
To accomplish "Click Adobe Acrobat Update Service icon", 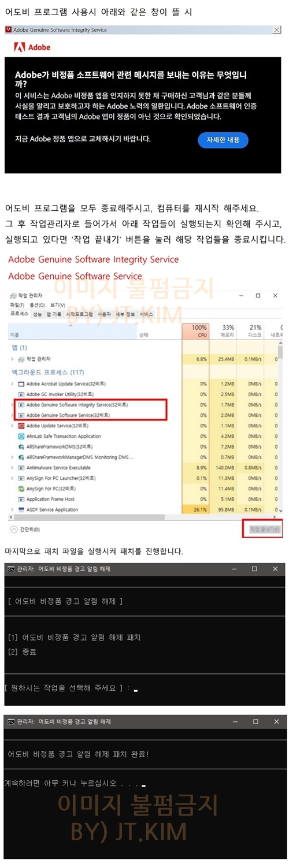I will [x=21, y=383].
